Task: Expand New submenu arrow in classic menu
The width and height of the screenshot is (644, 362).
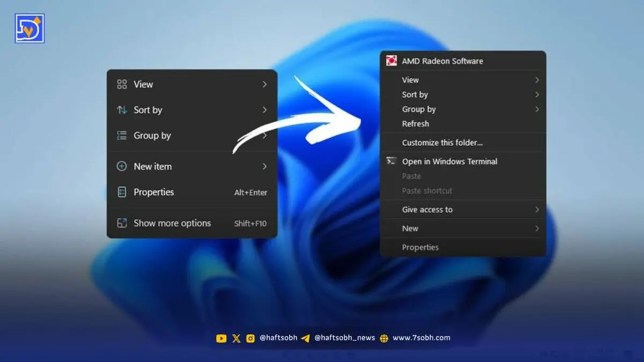Action: point(537,228)
